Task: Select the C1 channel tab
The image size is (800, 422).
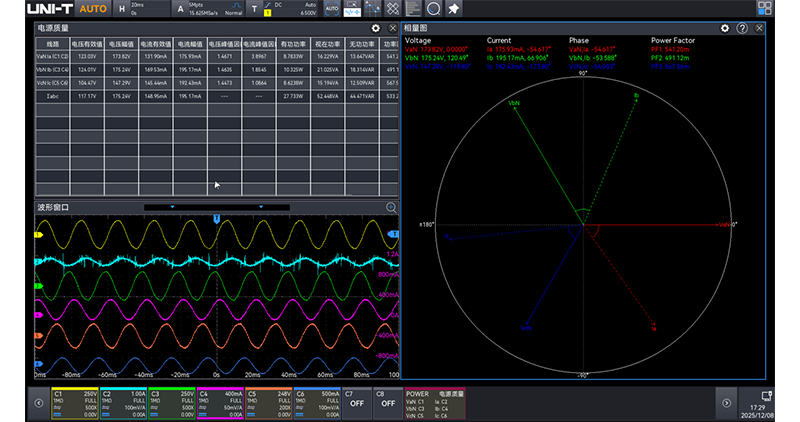Action: pyautogui.click(x=74, y=402)
